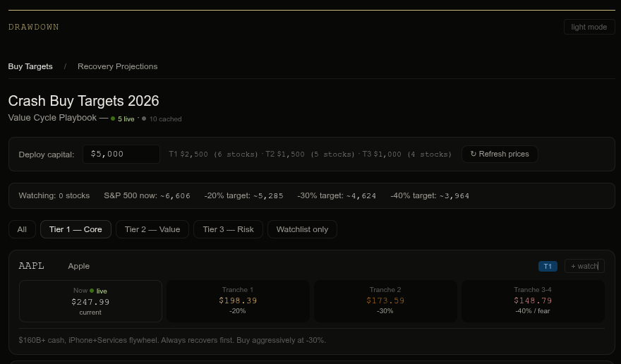The width and height of the screenshot is (621, 364).
Task: Show Watchlist only stocks
Action: click(302, 229)
